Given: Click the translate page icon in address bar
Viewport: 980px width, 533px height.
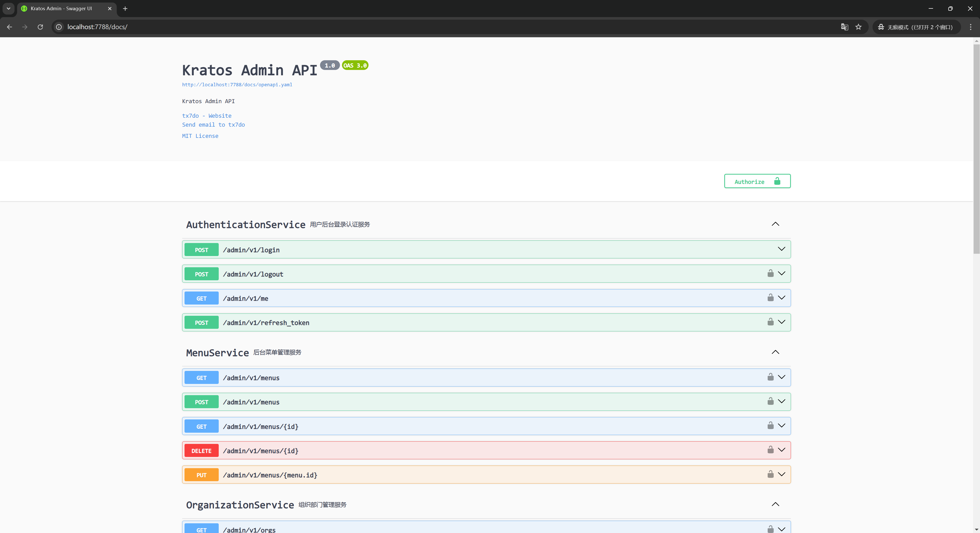Looking at the screenshot, I should 844,27.
